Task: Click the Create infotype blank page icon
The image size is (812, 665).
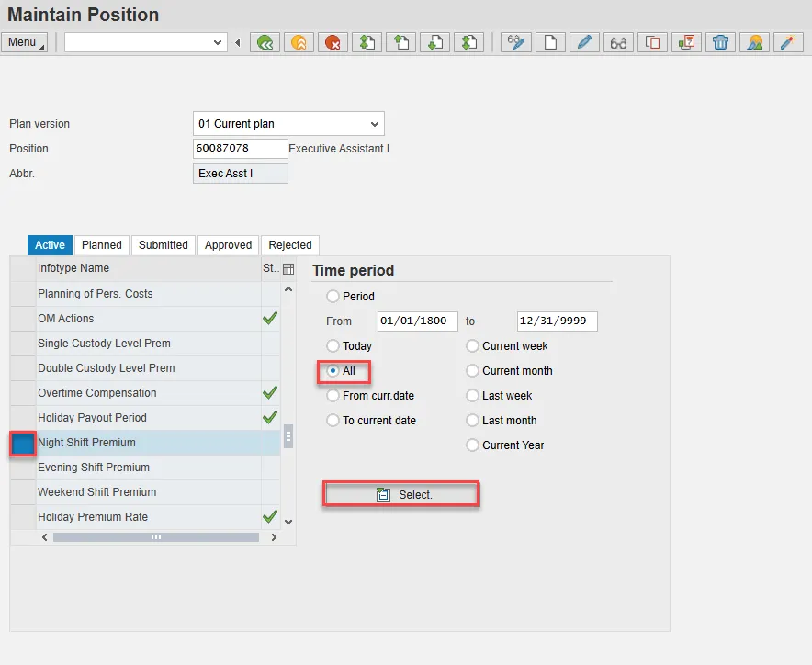Action: click(550, 42)
